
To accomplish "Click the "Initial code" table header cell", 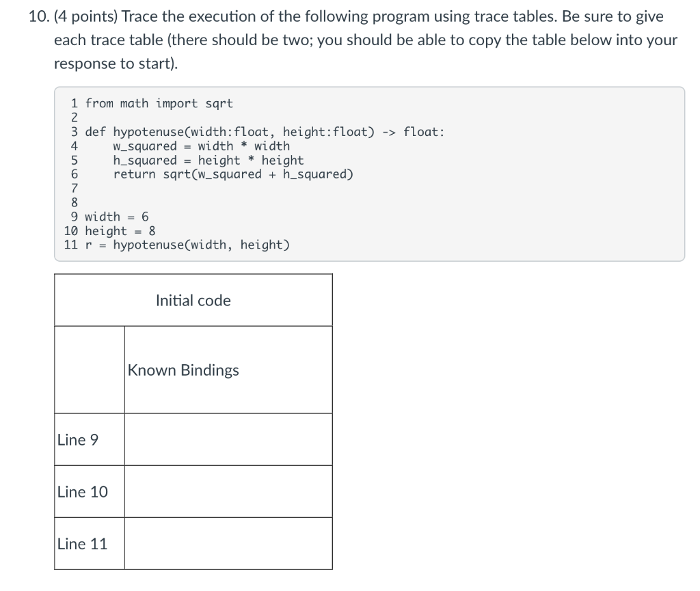I will point(193,300).
